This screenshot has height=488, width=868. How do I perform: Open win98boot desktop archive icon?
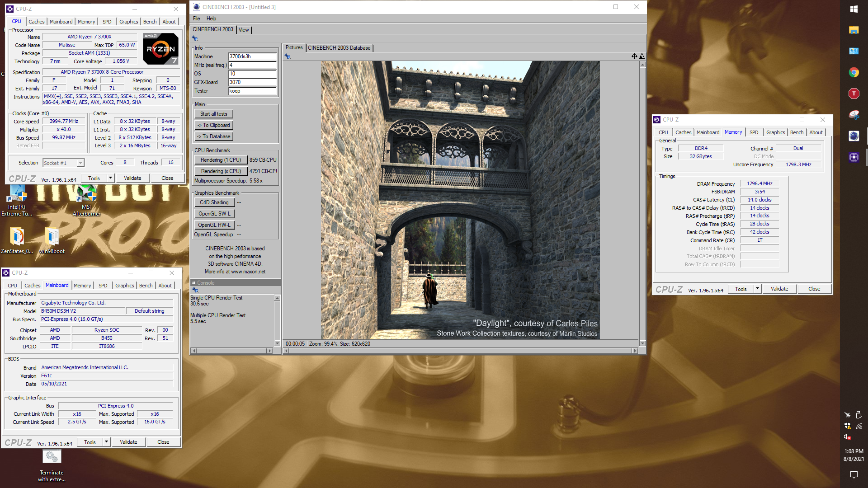[x=52, y=240]
